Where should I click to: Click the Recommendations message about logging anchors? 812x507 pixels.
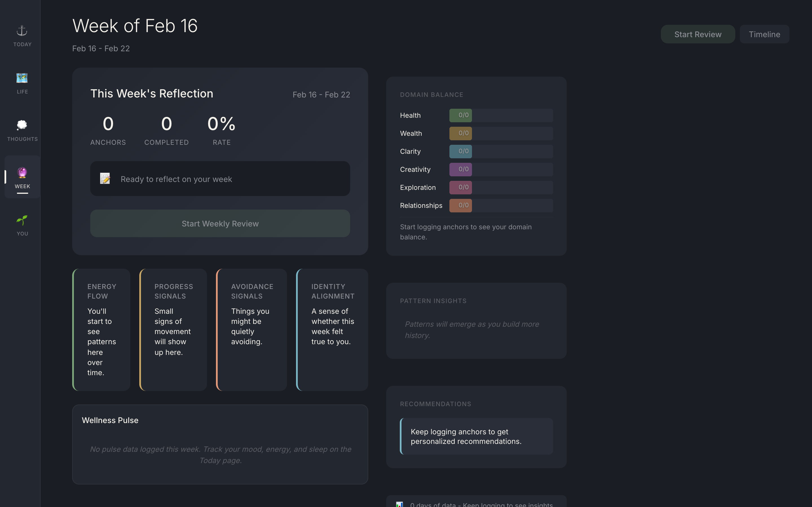click(476, 436)
